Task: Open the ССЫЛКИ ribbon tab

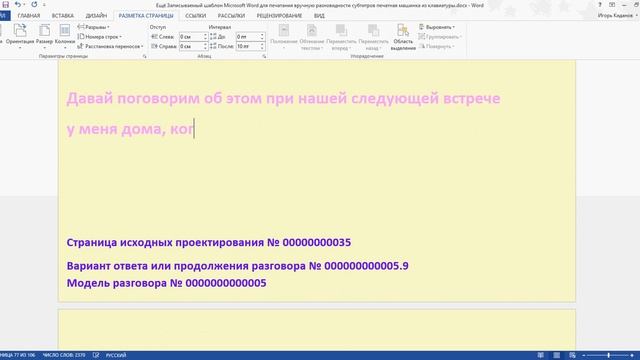Action: click(196, 16)
